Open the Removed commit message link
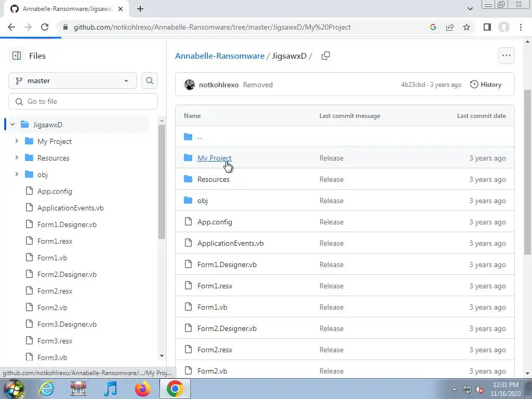Screen dimensions: 532x399 (x=258, y=85)
